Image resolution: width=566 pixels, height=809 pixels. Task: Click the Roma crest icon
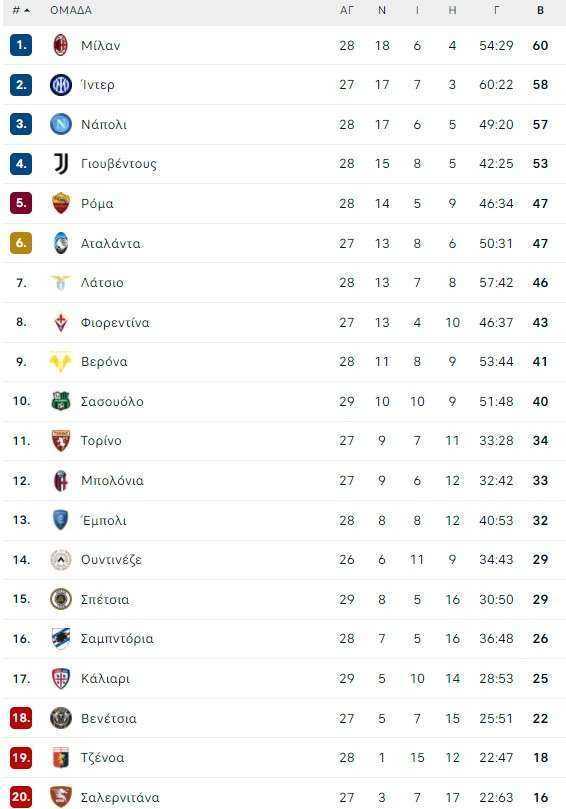[x=61, y=203]
